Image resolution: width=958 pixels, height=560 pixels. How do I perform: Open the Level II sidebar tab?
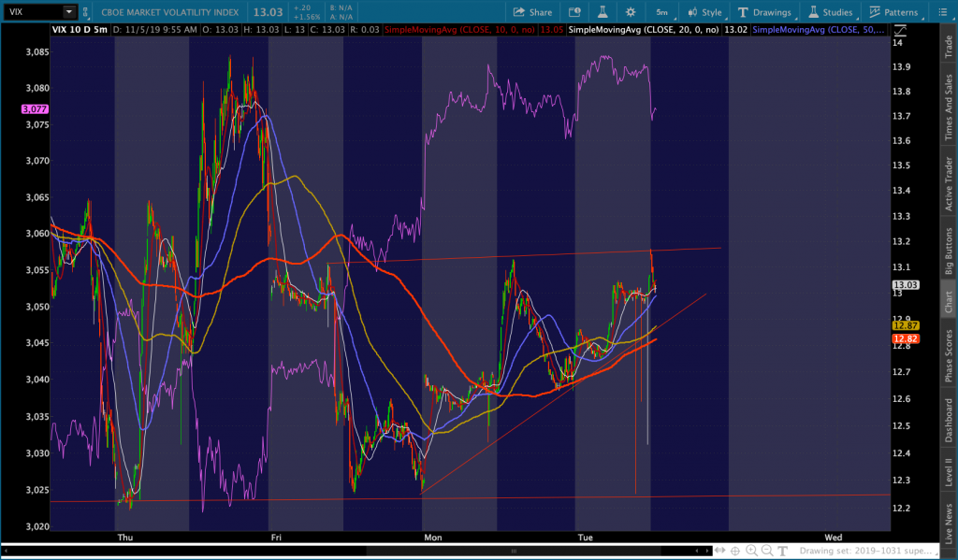[x=949, y=471]
